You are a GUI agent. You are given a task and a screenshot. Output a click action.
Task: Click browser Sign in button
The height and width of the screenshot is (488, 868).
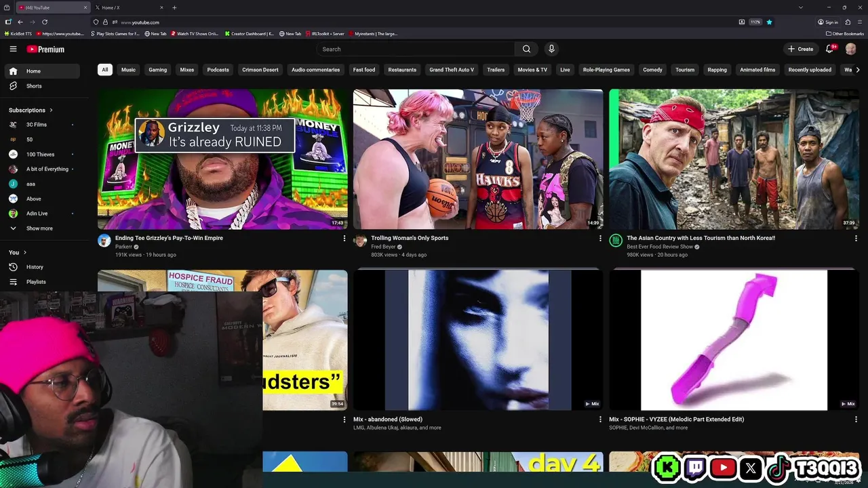(828, 22)
